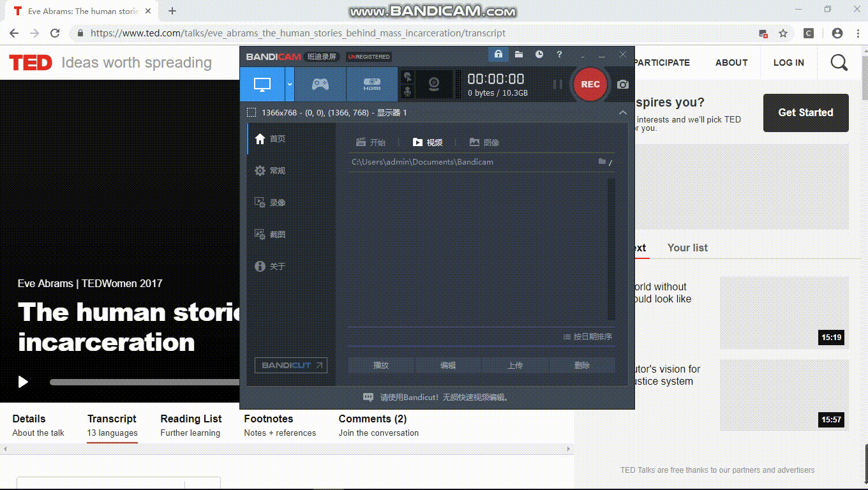
Task: Click the 播放 play button
Action: pos(381,366)
